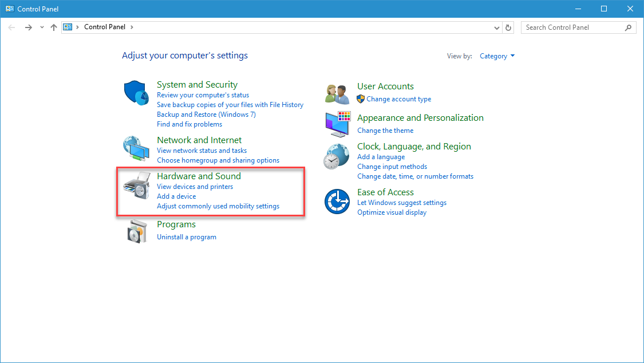
Task: Minimize the Control Panel window
Action: [x=578, y=9]
